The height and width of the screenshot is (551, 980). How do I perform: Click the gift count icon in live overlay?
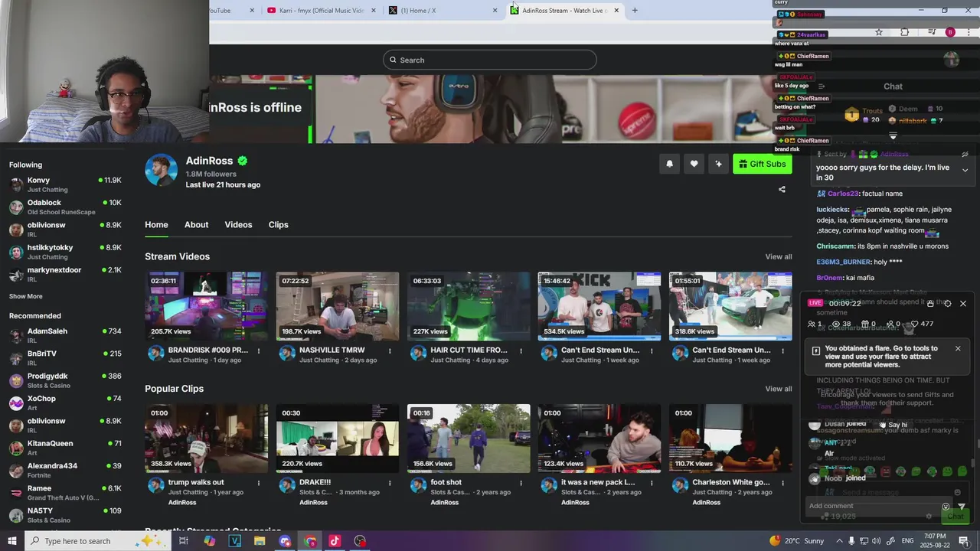866,324
